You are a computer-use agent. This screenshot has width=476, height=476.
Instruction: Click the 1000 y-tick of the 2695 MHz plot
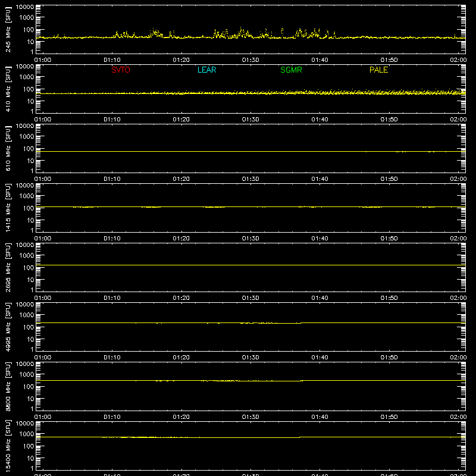[x=27, y=256]
